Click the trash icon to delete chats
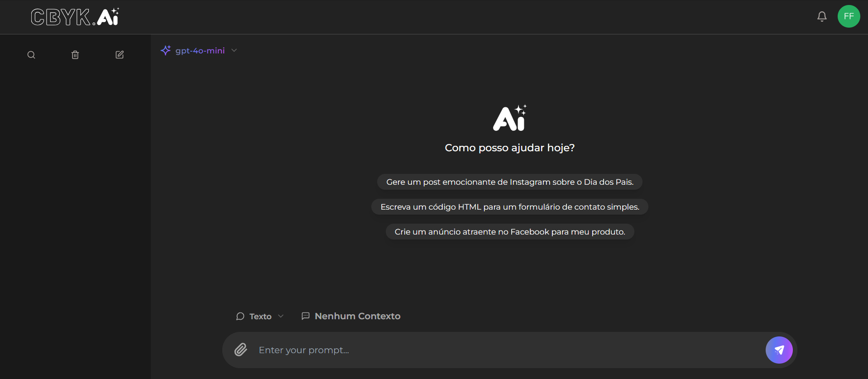Image resolution: width=868 pixels, height=379 pixels. coord(75,55)
